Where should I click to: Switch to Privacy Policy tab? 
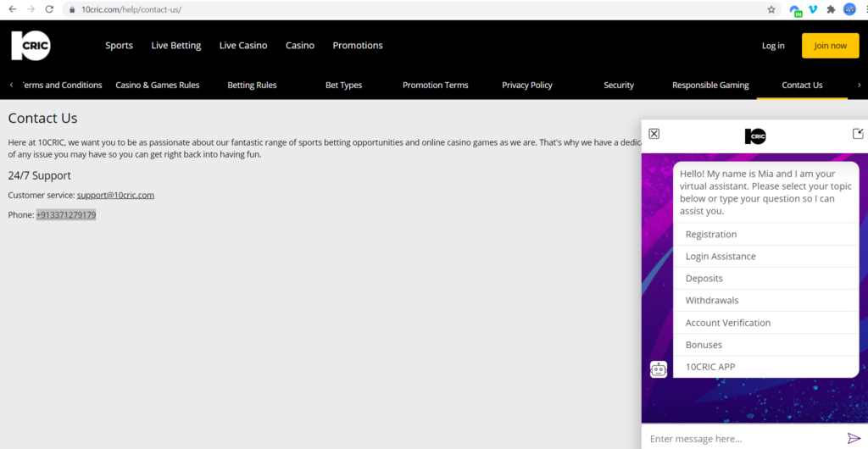[x=527, y=86]
